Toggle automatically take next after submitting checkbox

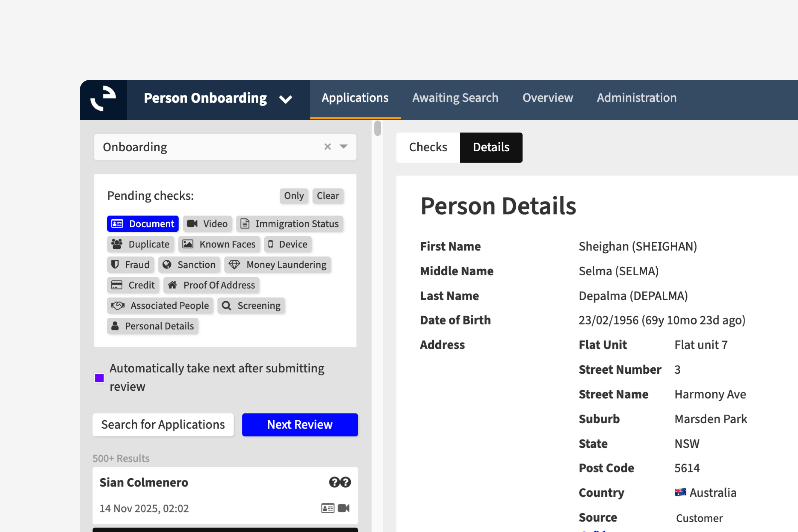99,378
